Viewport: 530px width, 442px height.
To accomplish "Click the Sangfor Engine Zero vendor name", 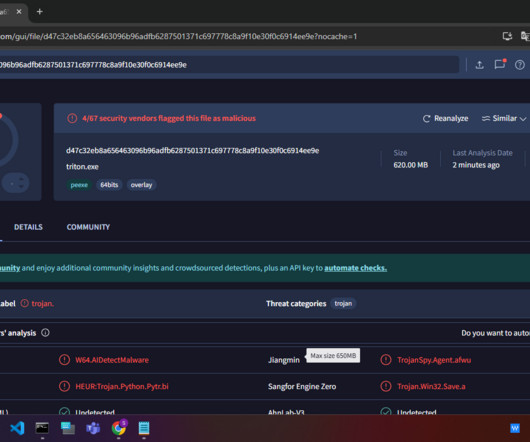I will coord(302,386).
